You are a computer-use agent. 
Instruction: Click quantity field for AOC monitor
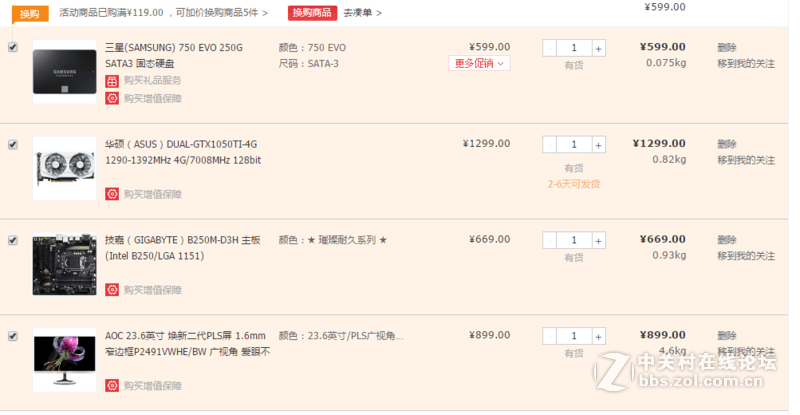(x=574, y=336)
